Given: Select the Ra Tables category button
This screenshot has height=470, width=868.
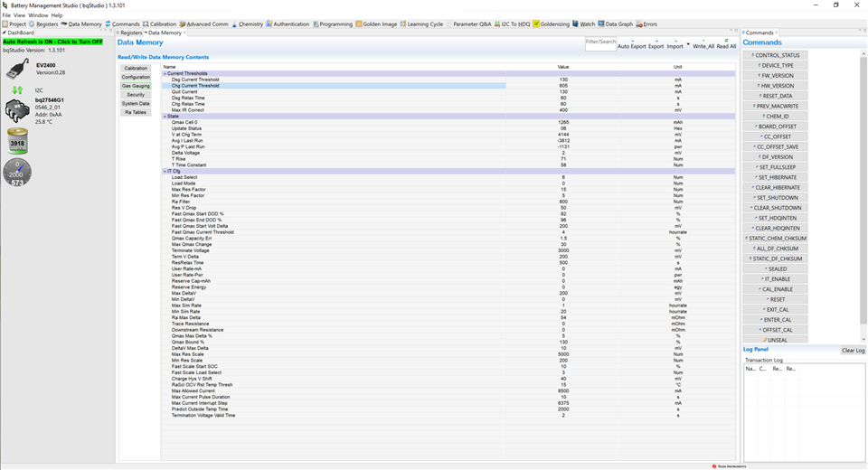Looking at the screenshot, I should coord(136,112).
